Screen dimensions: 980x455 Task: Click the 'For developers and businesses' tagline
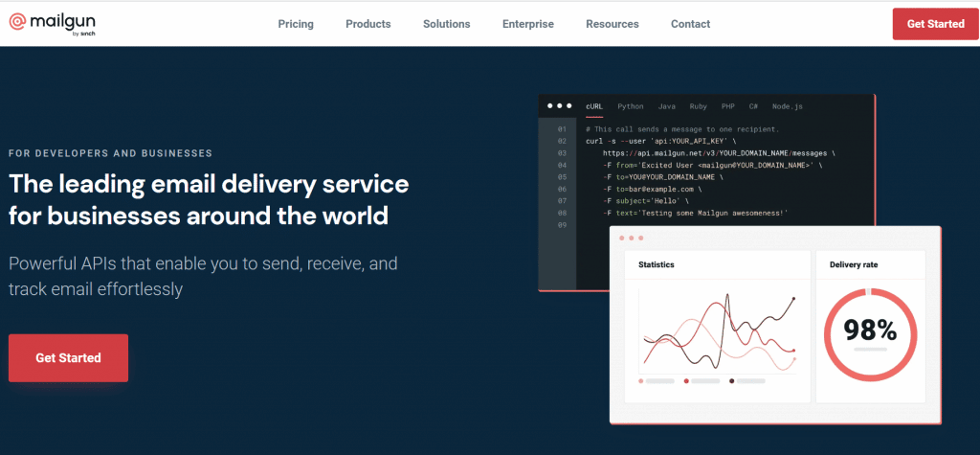(x=111, y=153)
